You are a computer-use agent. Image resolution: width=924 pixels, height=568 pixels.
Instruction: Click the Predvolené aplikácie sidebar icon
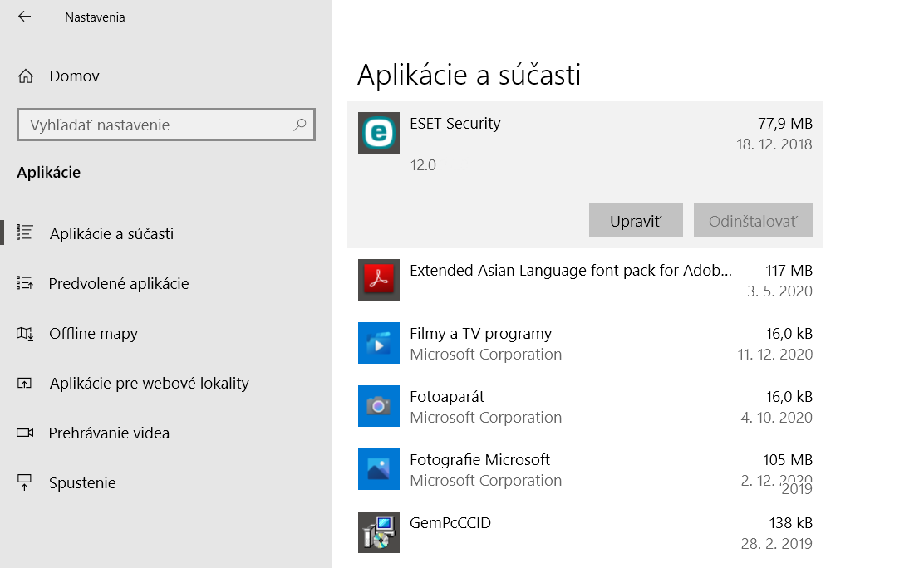[x=25, y=283]
